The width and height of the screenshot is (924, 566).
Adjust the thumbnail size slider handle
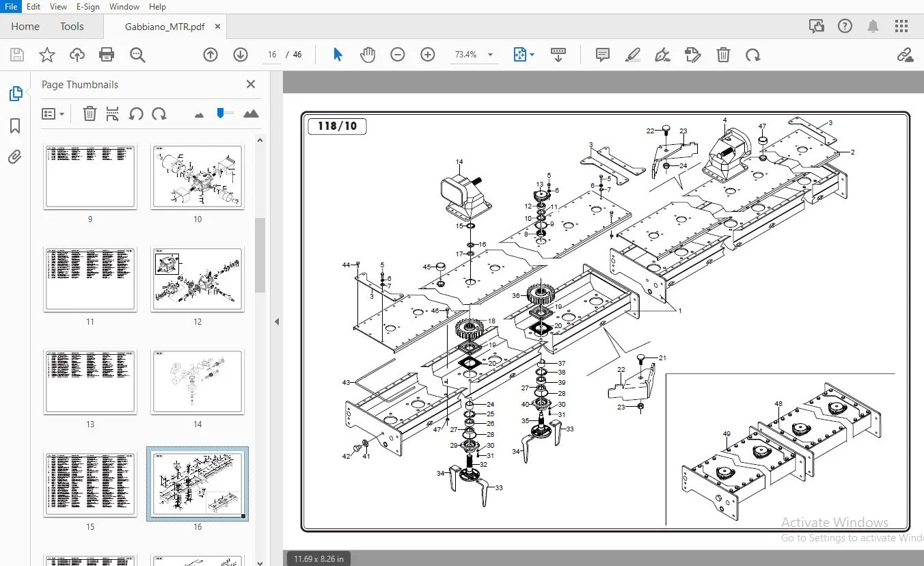click(220, 113)
